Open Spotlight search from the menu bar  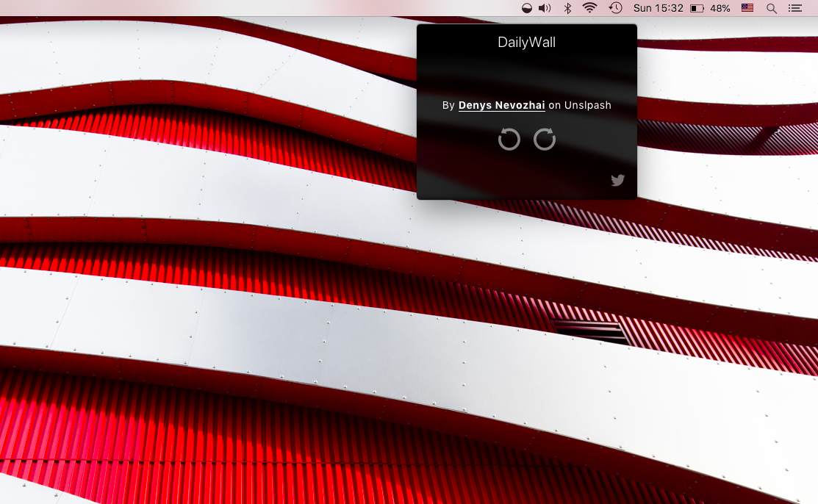click(x=769, y=8)
